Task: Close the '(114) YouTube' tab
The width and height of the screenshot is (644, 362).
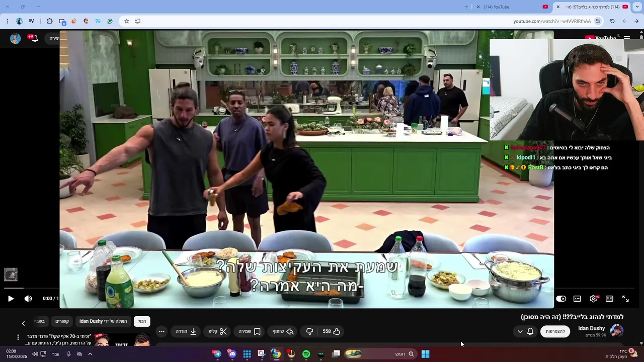Action: 478,7
